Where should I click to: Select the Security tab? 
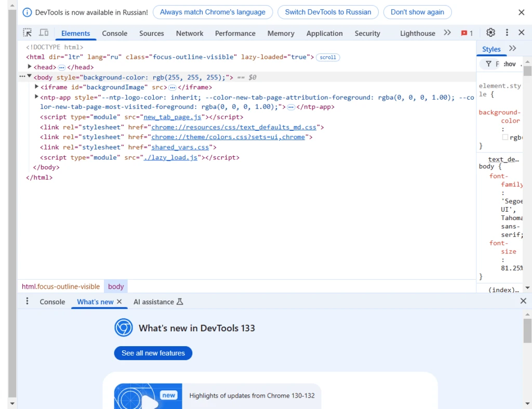click(367, 33)
